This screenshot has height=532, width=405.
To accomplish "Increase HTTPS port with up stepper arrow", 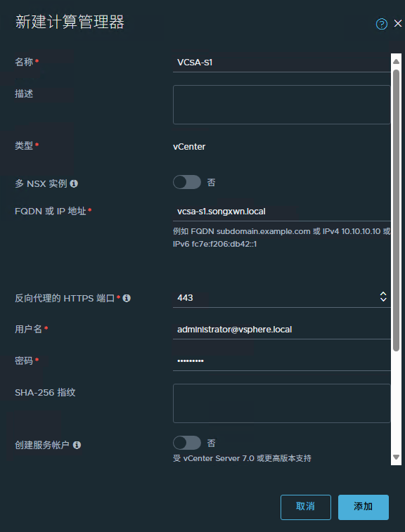I will coord(383,294).
